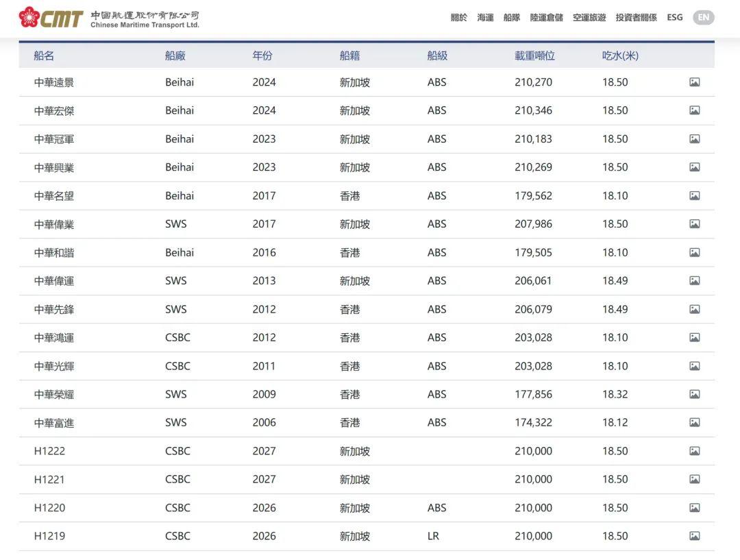Open photo icon for 中華先鋒 row
The height and width of the screenshot is (560, 740).
[694, 309]
